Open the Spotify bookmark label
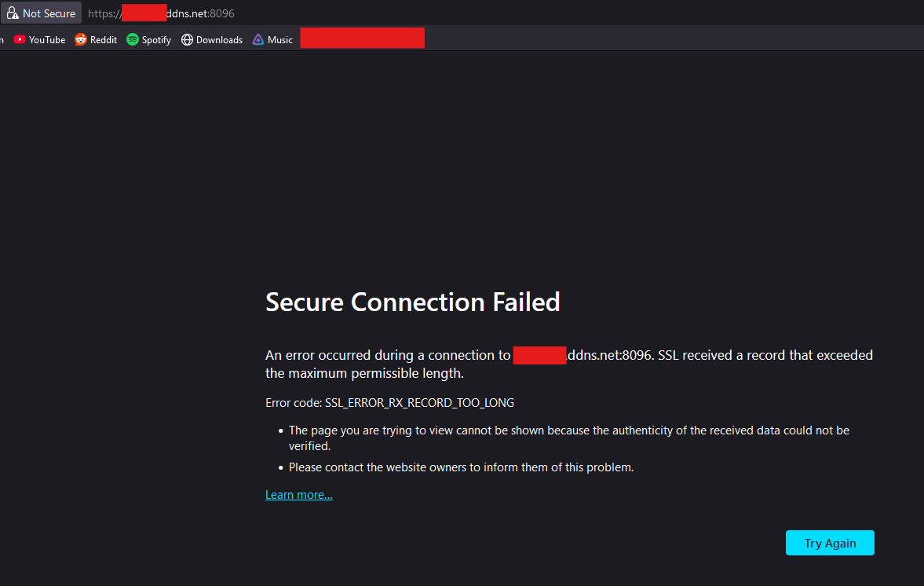The width and height of the screenshot is (924, 586). point(156,39)
